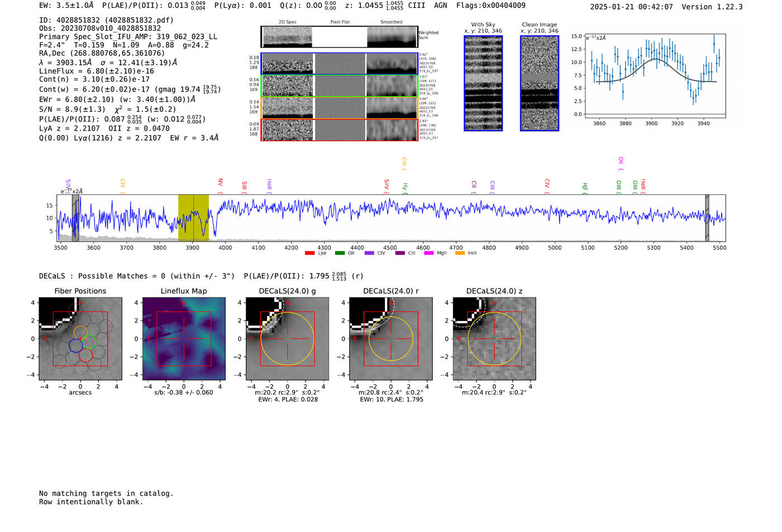Screen dimensions: 782x532
Task: Click the Cont(w) = 6.20 gmag line
Action: click(x=130, y=89)
